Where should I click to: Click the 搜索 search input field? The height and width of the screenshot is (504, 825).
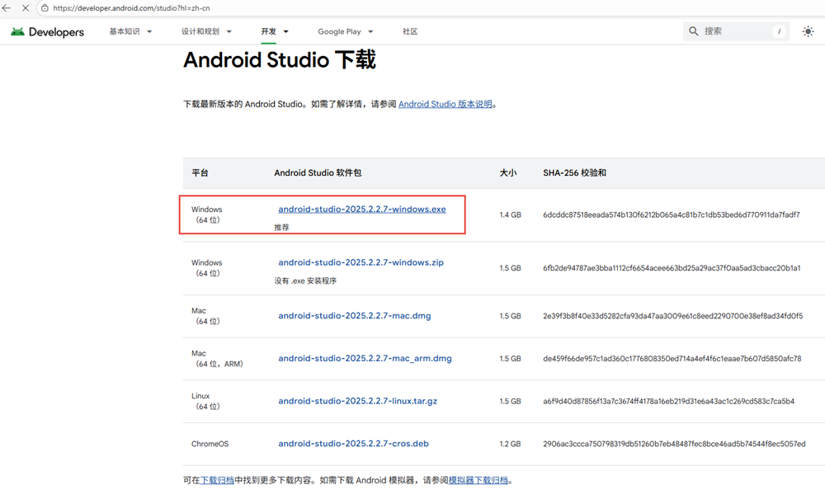pos(734,31)
